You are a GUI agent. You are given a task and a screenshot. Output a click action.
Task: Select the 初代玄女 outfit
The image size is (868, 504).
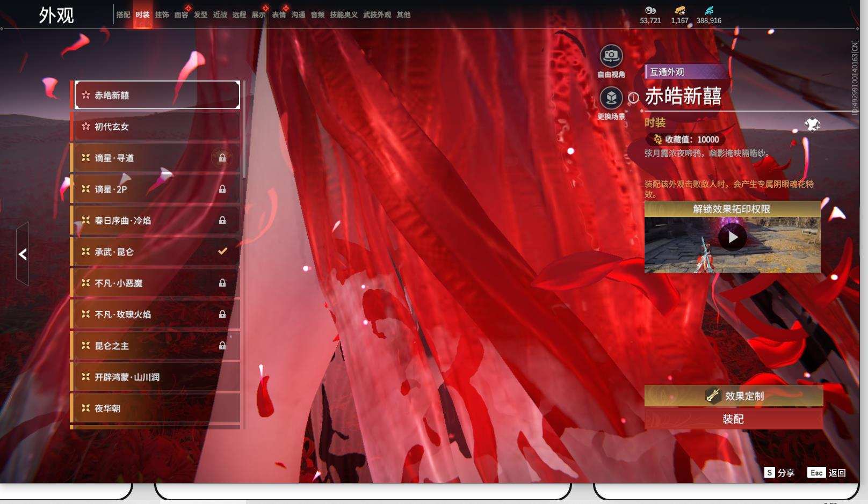(156, 126)
